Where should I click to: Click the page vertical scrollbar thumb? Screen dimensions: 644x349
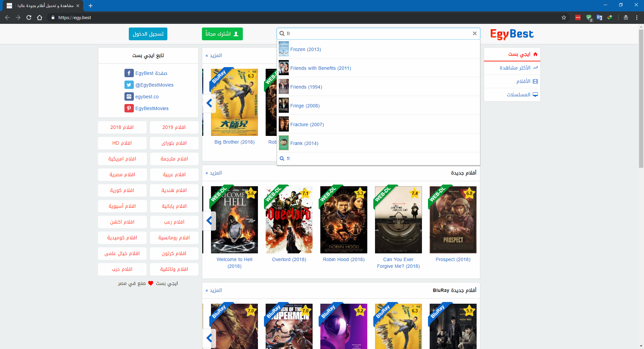click(641, 98)
